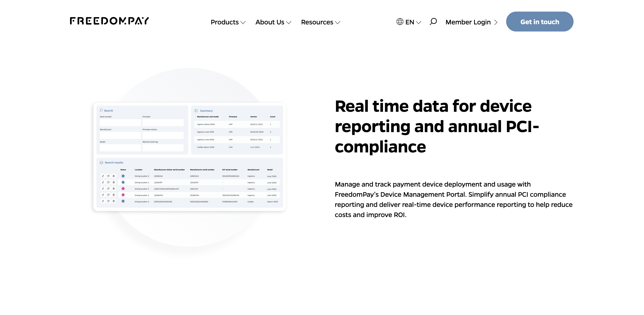644x315 pixels.
Task: Select the Ingenico Lane 7000 summary row
Action: (x=237, y=132)
